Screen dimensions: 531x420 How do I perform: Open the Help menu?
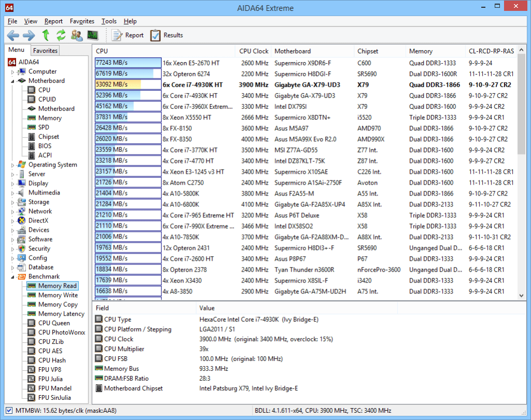[x=130, y=21]
